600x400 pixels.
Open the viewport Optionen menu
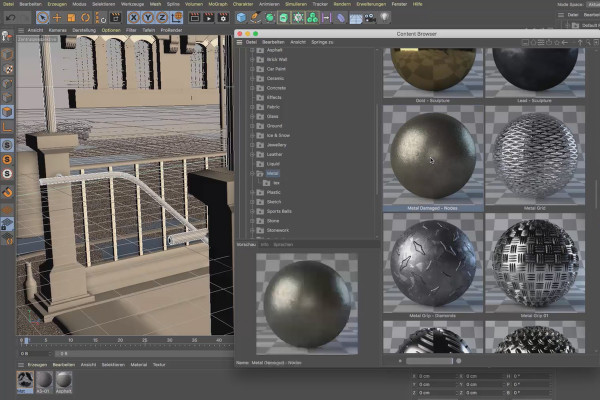pyautogui.click(x=111, y=30)
